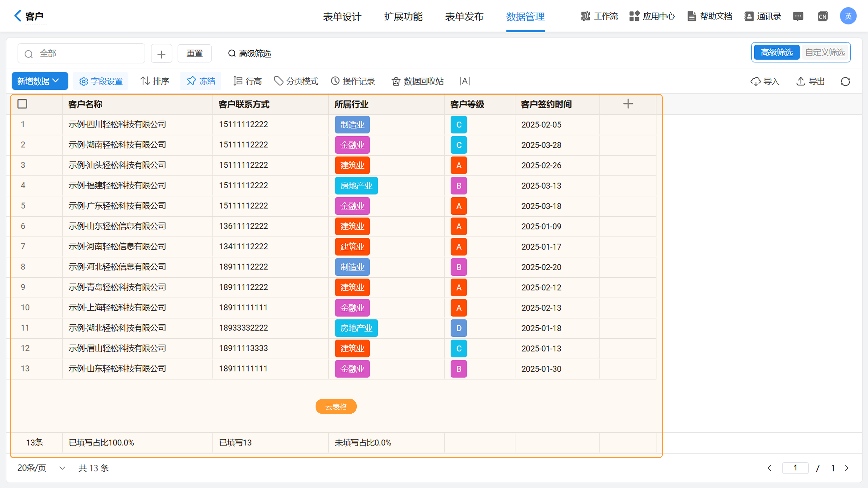Click date 2025-01-30
Screen dimensions: 868x488
point(541,369)
